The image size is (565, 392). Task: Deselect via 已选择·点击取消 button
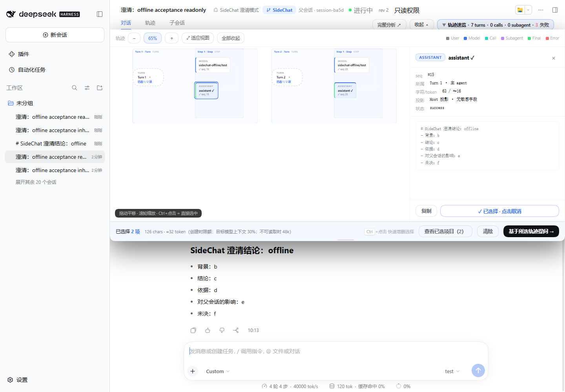499,211
